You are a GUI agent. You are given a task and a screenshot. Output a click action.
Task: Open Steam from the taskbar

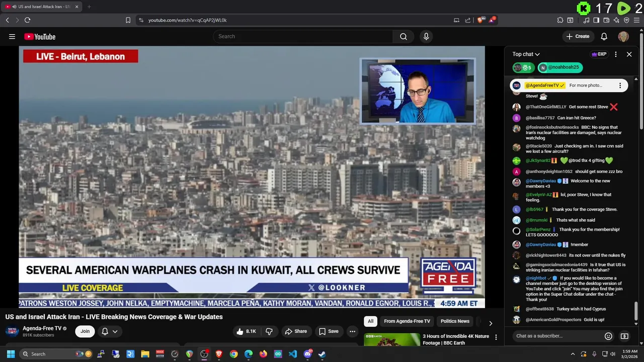[x=322, y=354]
